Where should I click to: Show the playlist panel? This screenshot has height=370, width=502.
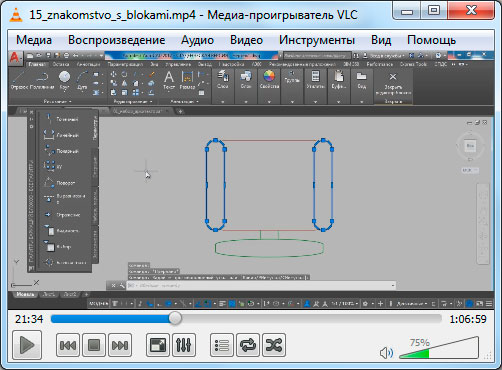[x=222, y=345]
